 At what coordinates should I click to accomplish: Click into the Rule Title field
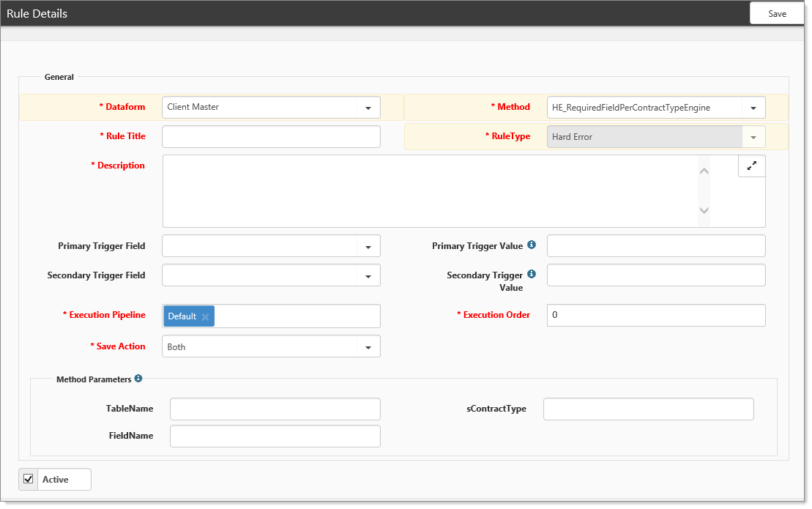tap(271, 136)
